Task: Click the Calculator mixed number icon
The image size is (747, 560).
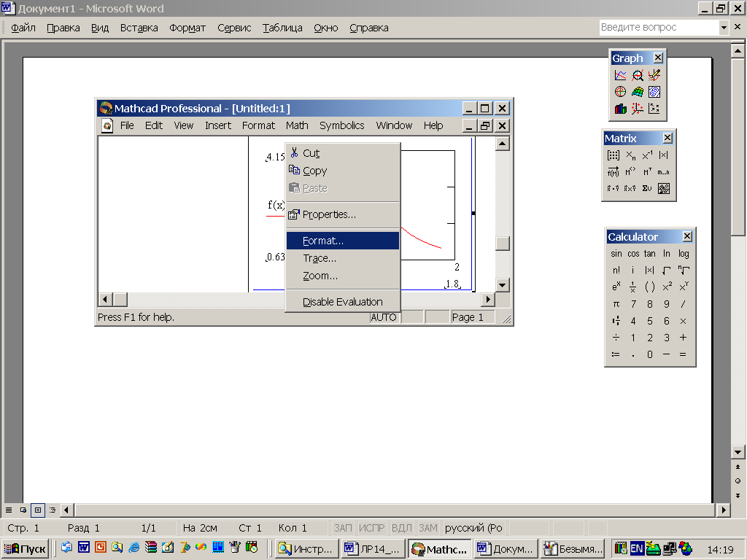Action: pyautogui.click(x=616, y=321)
